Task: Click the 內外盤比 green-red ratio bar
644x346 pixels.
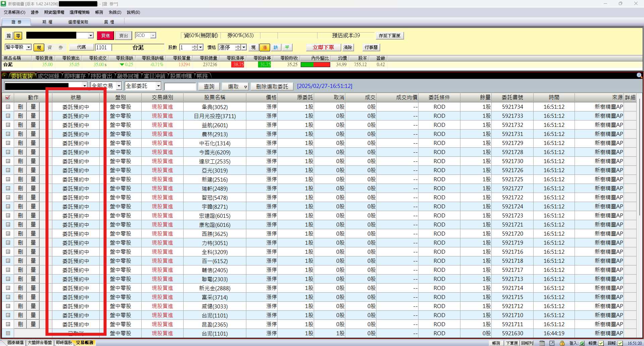Action: coord(315,64)
